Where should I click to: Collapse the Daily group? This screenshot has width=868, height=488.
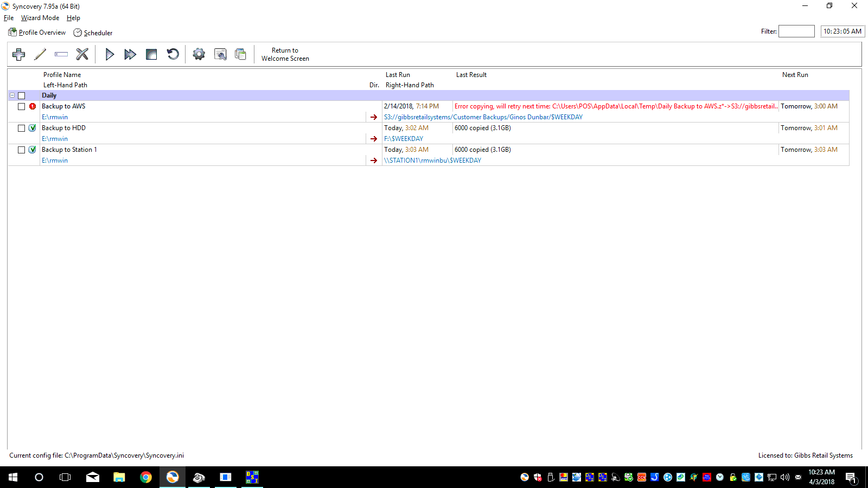[12, 95]
